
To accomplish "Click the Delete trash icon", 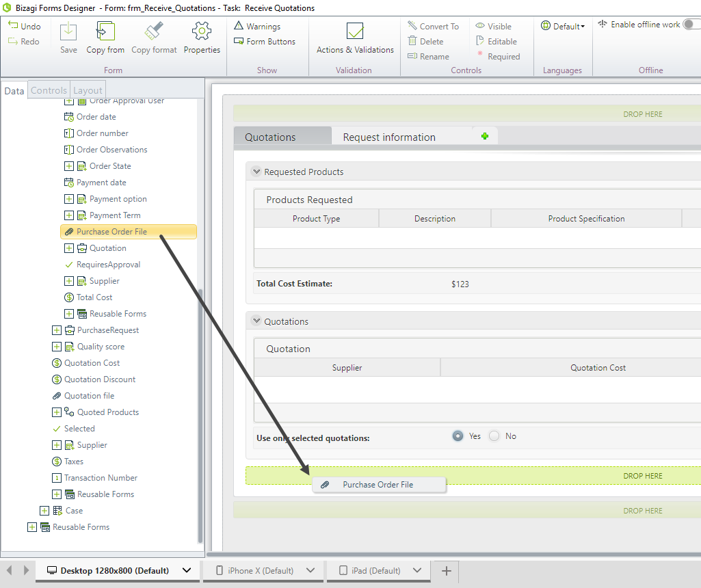I will click(412, 41).
